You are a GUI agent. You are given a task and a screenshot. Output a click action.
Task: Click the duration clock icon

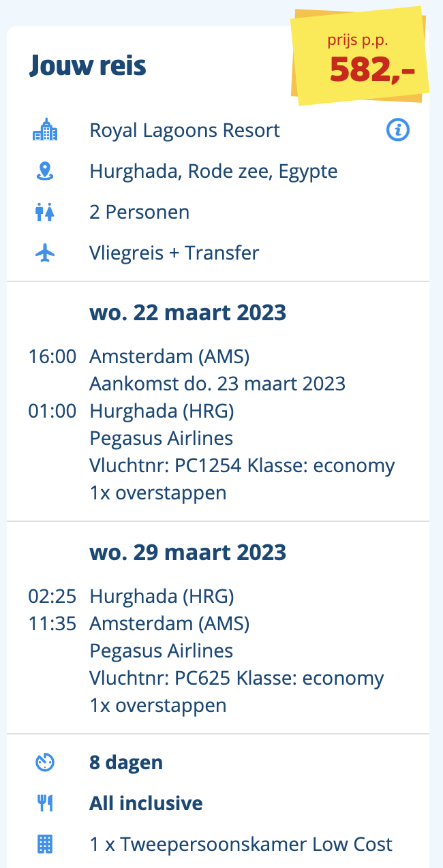click(x=45, y=762)
